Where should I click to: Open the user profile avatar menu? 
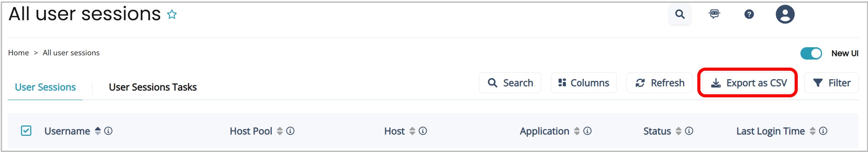785,14
